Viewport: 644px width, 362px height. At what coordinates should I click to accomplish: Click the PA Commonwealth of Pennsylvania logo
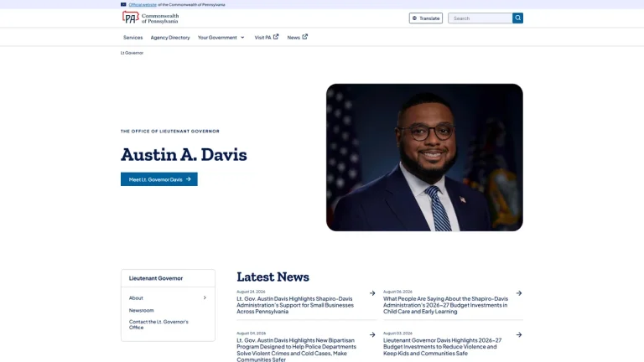click(150, 18)
